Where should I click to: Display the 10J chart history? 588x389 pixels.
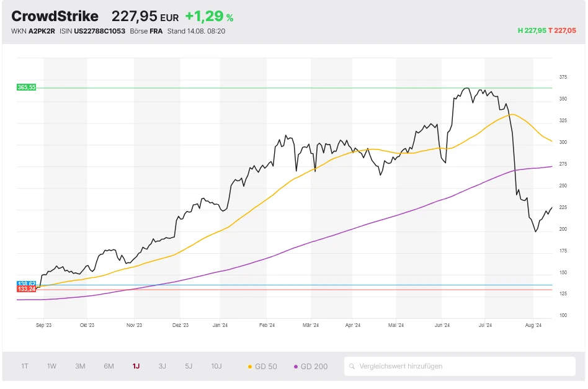click(x=216, y=366)
